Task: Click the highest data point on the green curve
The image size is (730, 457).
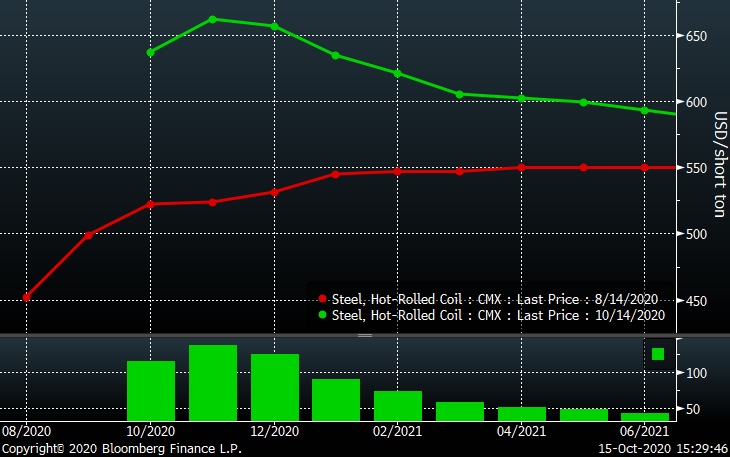Action: 213,19
